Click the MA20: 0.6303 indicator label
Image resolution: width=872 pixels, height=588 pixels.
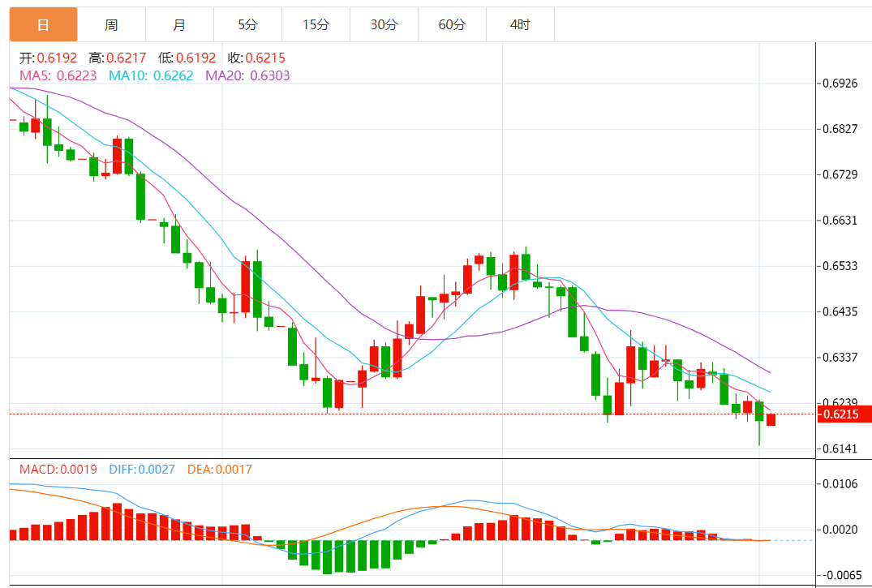248,75
